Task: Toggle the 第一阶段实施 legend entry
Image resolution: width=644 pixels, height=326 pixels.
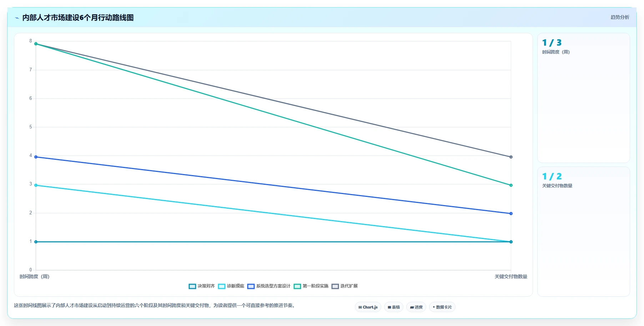Action: pos(311,286)
